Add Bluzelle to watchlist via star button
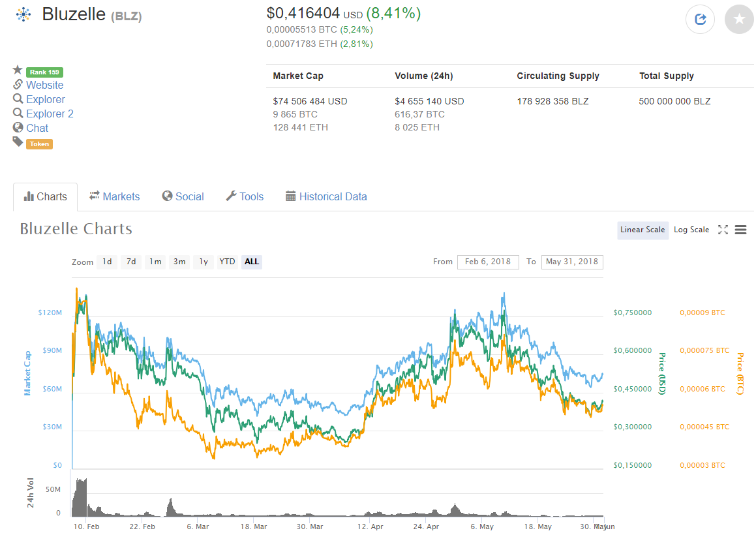756x535 pixels. tap(739, 20)
